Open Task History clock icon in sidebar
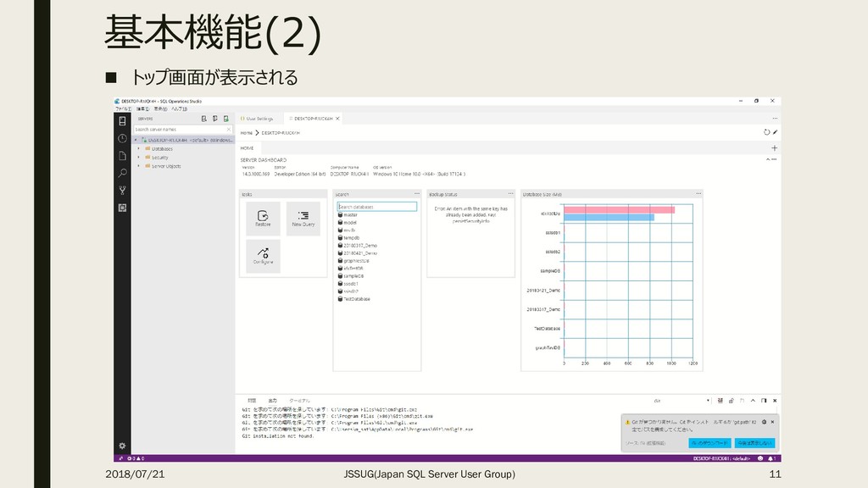 point(122,138)
